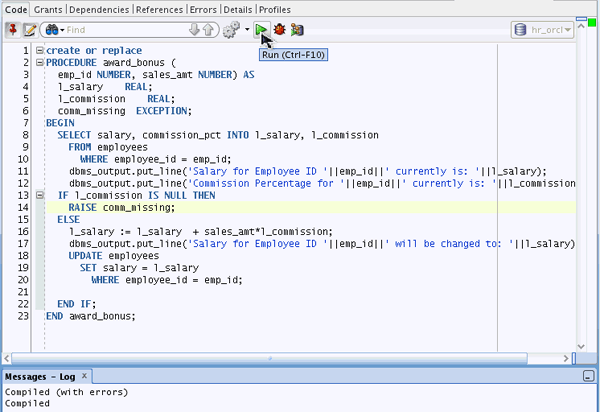The height and width of the screenshot is (412, 600).
Task: Click the find previous up arrow
Action: [208, 30]
